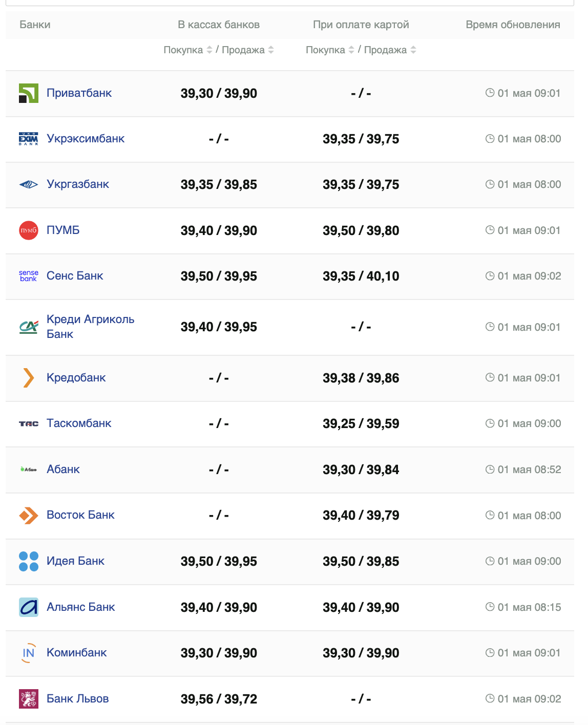Open the Укргазбанк bank link
Image resolution: width=588 pixels, height=725 pixels.
click(x=78, y=184)
